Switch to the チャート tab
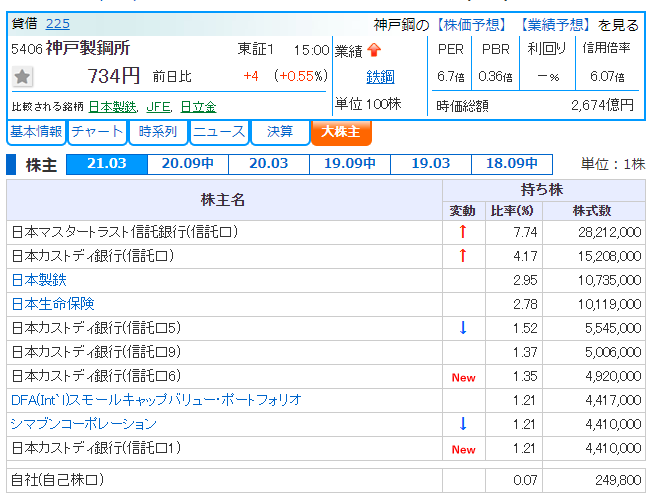This screenshot has width=651, height=496. (x=97, y=132)
